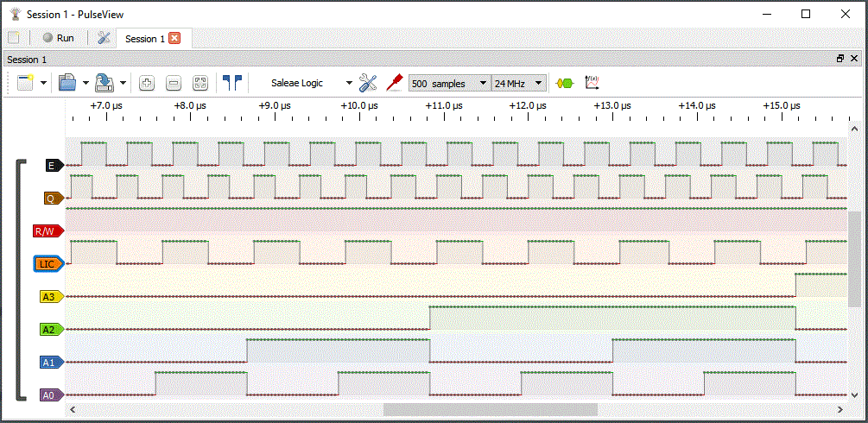This screenshot has width=868, height=423.
Task: Open the channel probes configuration icon
Action: (395, 83)
